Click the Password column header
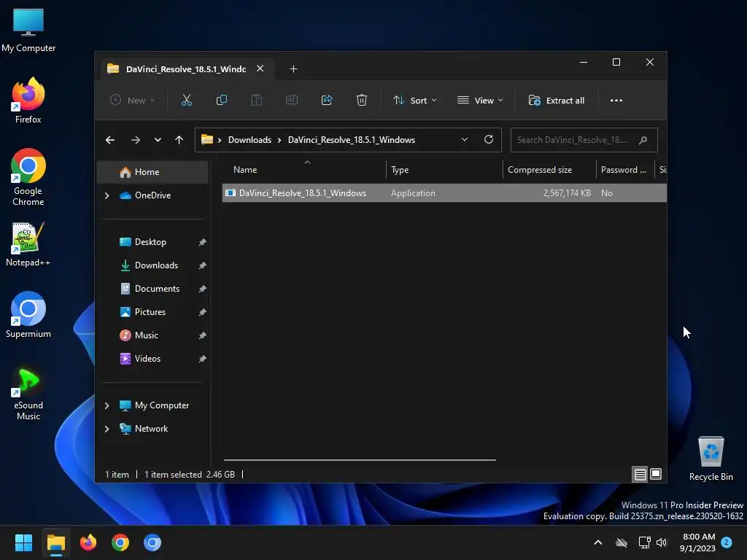Image resolution: width=747 pixels, height=560 pixels. pyautogui.click(x=624, y=170)
